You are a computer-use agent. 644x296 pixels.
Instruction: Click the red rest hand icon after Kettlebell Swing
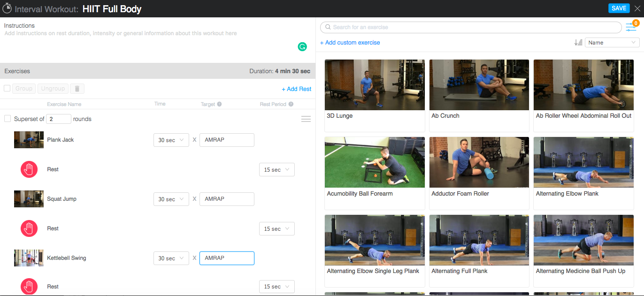[29, 287]
